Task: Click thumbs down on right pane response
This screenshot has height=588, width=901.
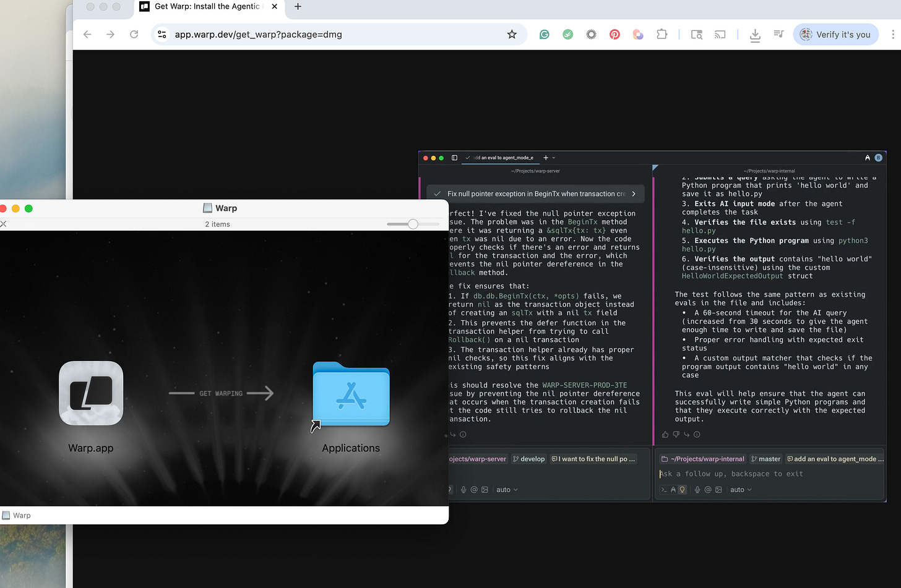Action: pos(676,434)
